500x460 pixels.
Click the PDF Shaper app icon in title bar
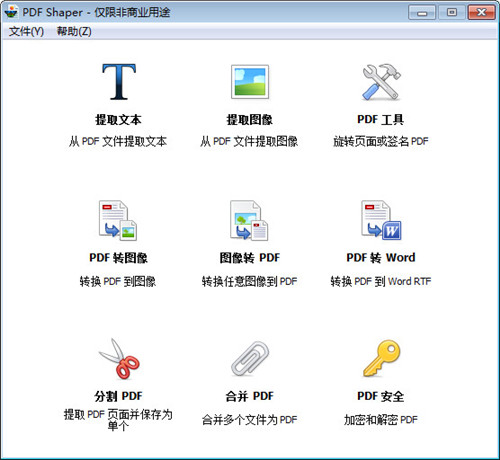click(11, 12)
